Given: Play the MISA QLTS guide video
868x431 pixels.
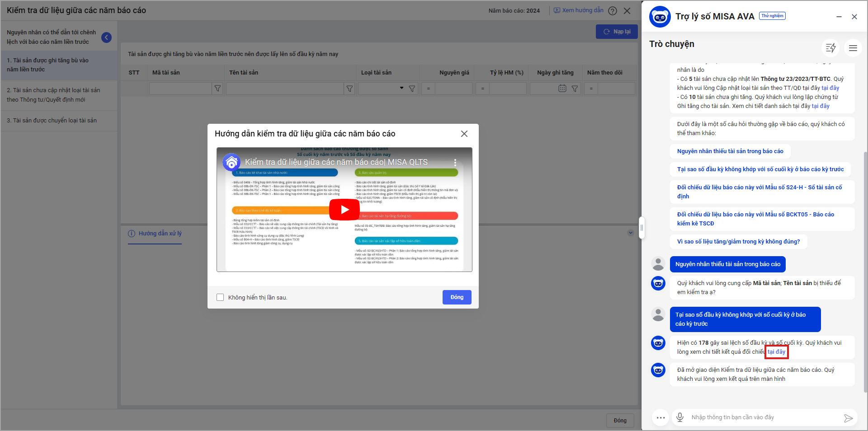Looking at the screenshot, I should click(x=344, y=210).
